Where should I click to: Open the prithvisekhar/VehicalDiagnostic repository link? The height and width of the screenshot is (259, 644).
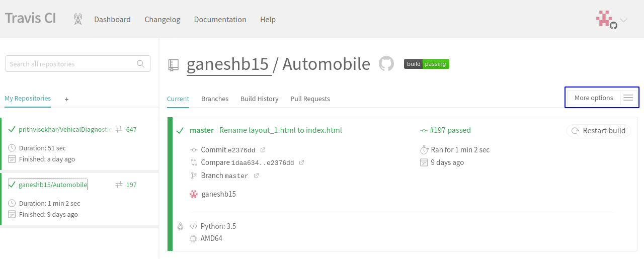[x=64, y=129]
